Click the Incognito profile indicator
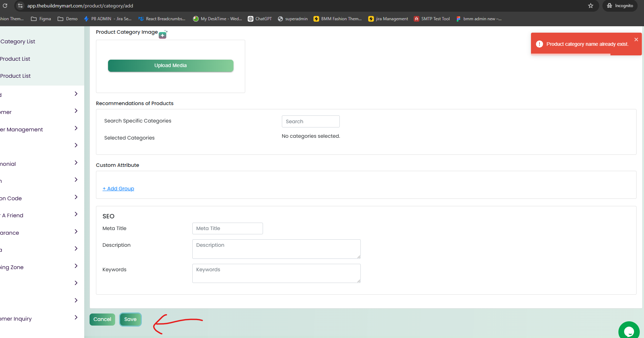Image resolution: width=644 pixels, height=338 pixels. (x=620, y=6)
